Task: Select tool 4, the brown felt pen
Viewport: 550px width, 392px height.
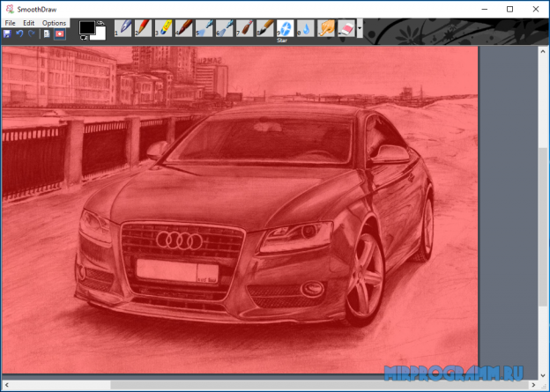Action: tap(184, 28)
